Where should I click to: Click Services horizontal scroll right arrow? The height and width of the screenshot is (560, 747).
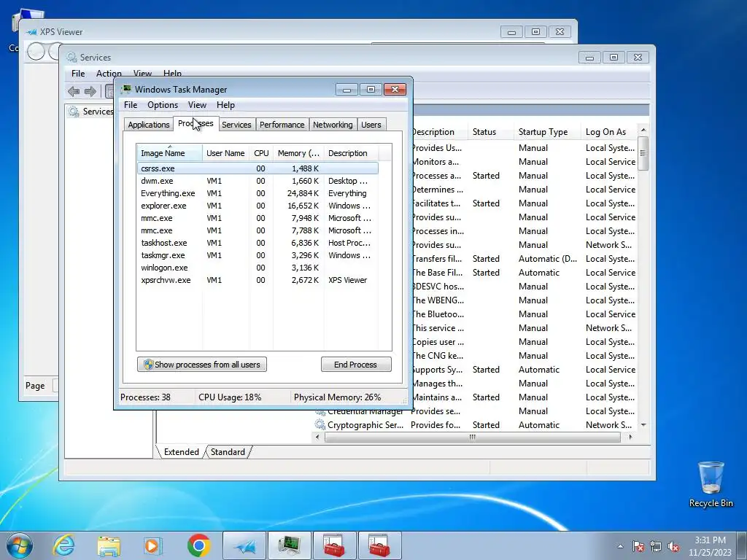pyautogui.click(x=631, y=437)
